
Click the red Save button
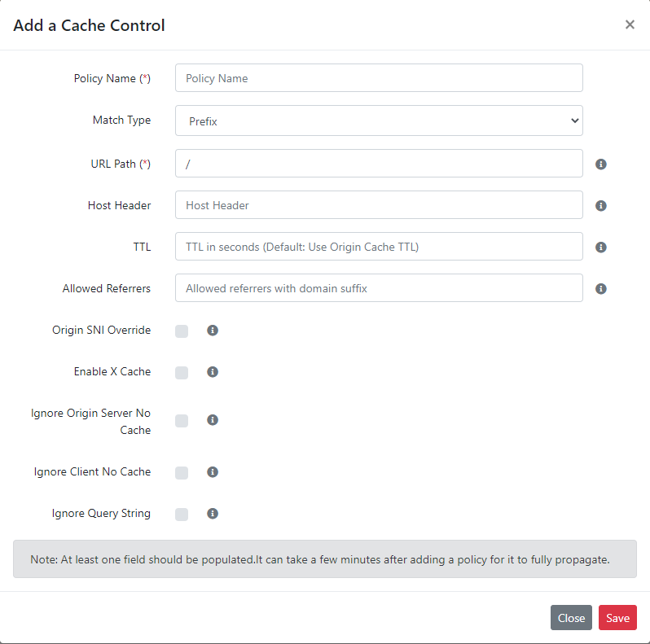tap(617, 617)
